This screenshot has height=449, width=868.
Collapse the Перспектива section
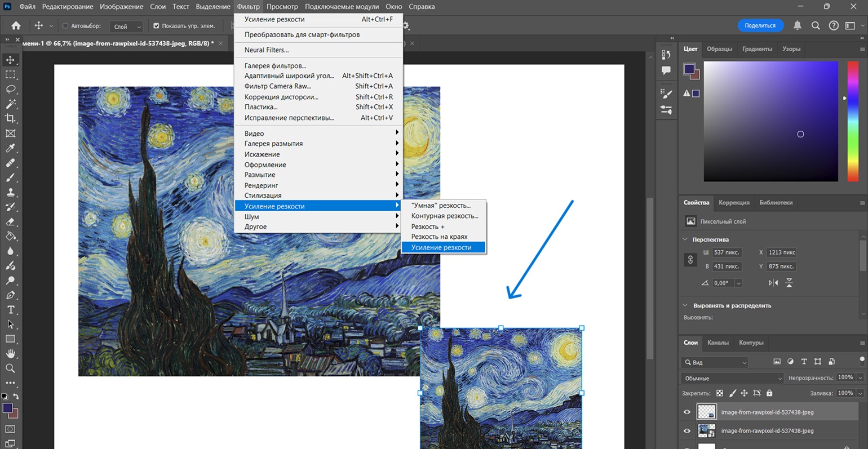point(685,239)
